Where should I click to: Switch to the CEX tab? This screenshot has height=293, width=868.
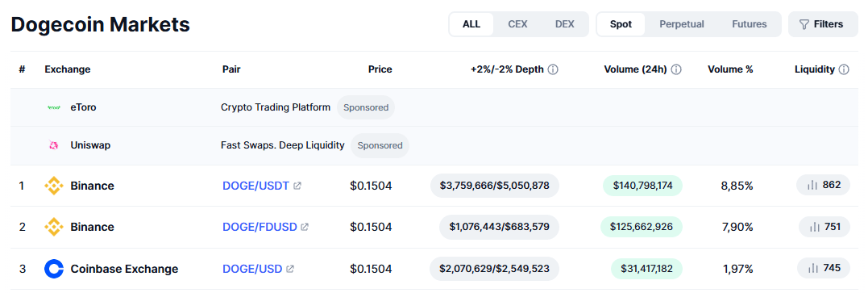(x=517, y=24)
